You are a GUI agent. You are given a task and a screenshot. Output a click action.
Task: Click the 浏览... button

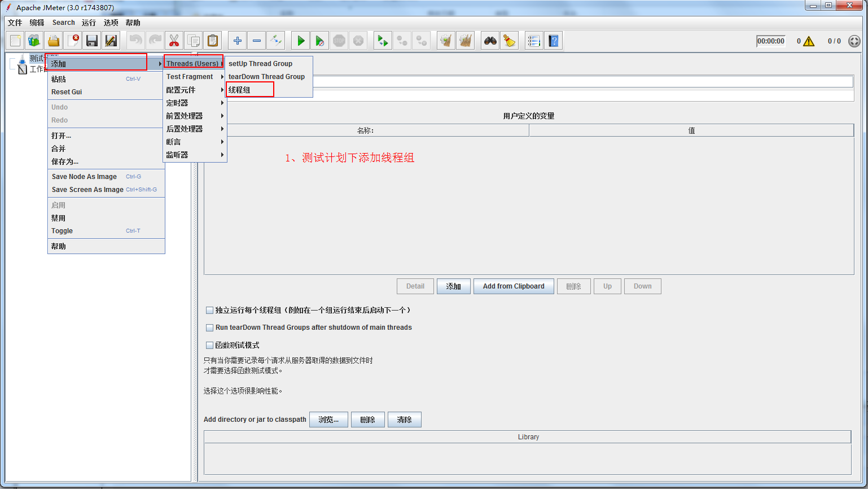[328, 420]
